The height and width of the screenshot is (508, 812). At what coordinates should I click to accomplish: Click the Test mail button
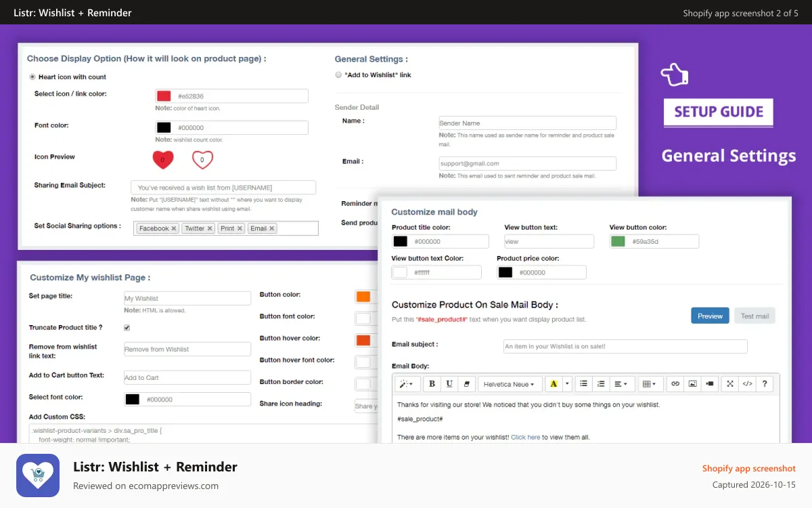click(x=754, y=316)
